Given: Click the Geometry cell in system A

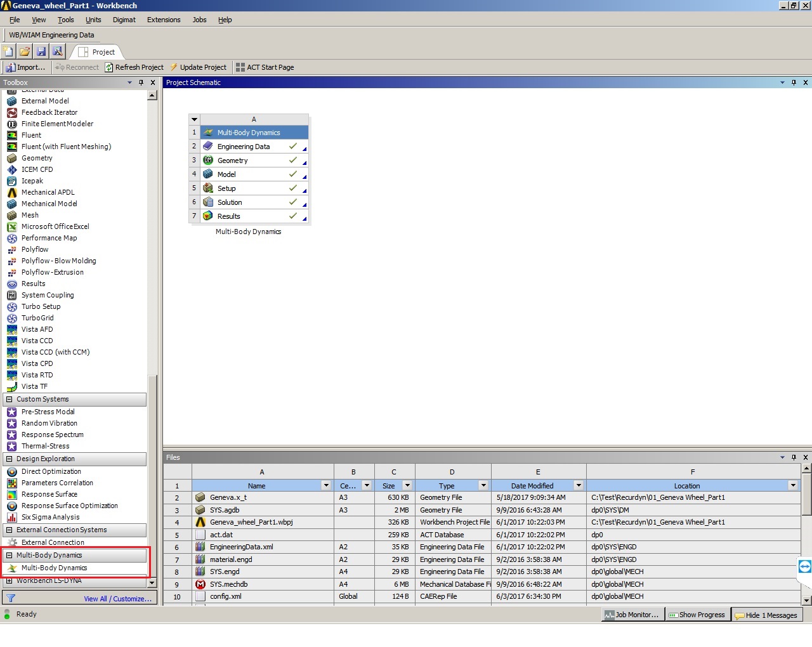Looking at the screenshot, I should [x=254, y=160].
